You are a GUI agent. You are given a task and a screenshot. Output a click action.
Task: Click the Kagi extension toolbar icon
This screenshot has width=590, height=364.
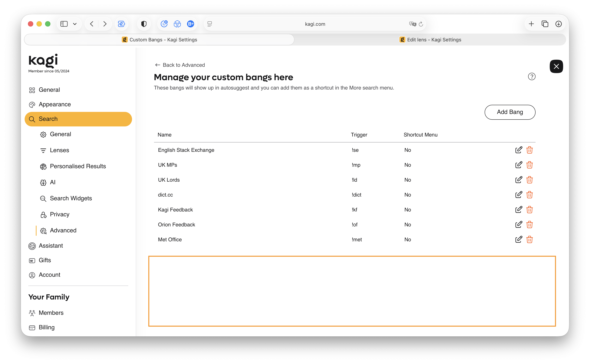pos(121,24)
